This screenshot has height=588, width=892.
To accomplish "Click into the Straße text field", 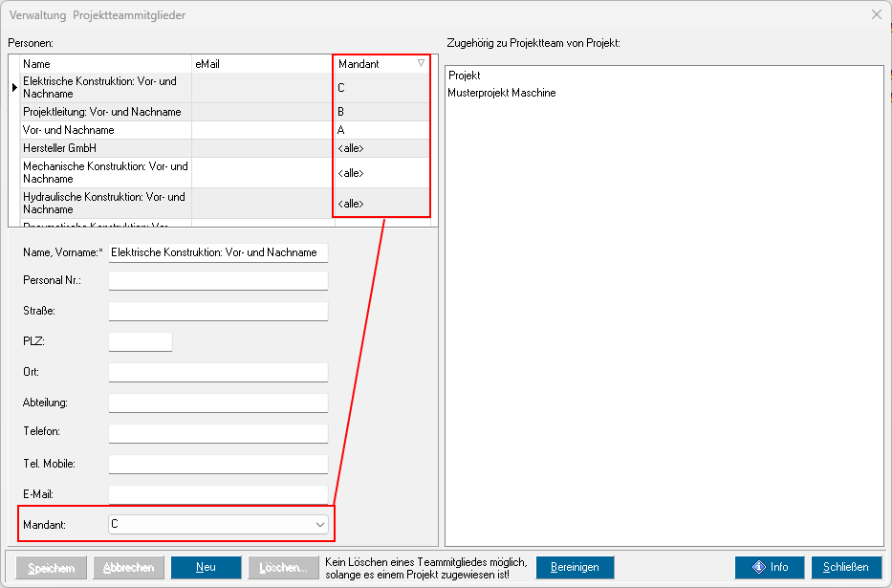I will click(x=218, y=311).
